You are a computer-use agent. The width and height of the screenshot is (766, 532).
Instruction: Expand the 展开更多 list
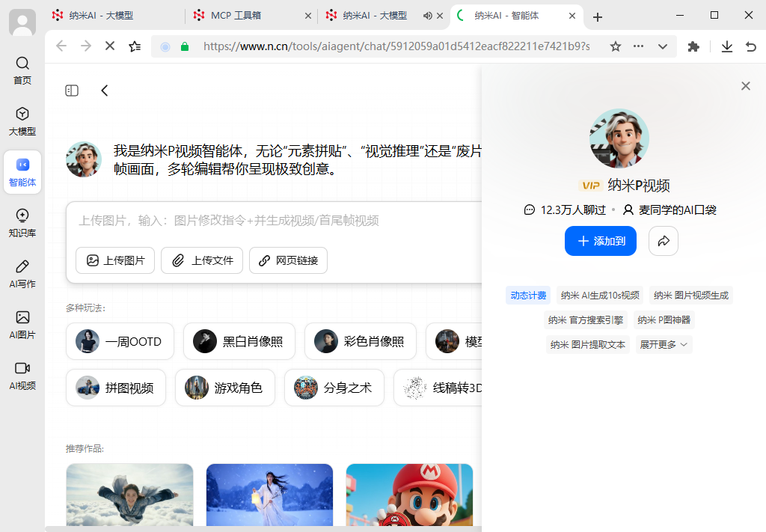664,344
